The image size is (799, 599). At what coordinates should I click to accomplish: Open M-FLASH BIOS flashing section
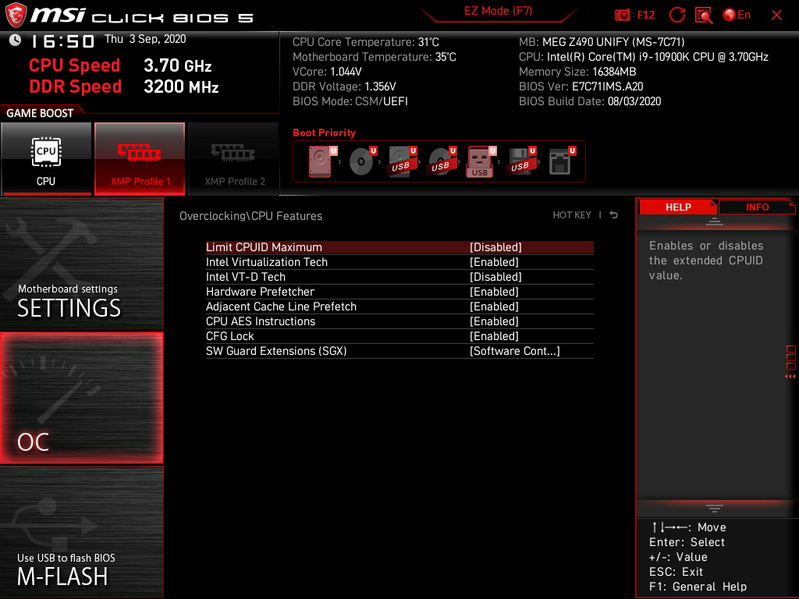click(82, 532)
